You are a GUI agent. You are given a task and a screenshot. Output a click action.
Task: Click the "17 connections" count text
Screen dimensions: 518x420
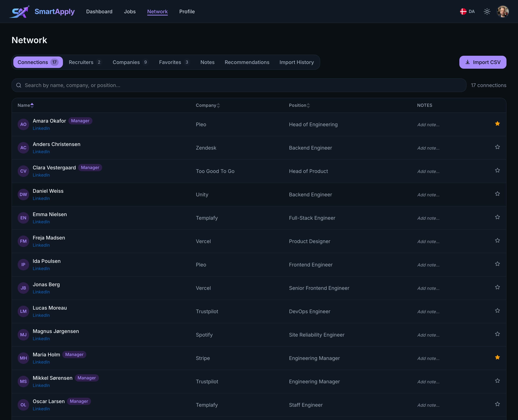(489, 85)
